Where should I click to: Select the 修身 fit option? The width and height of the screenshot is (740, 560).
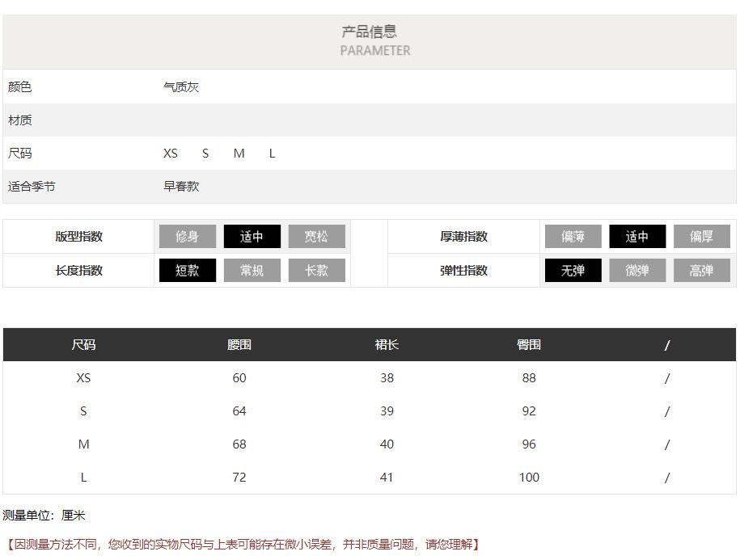click(187, 237)
